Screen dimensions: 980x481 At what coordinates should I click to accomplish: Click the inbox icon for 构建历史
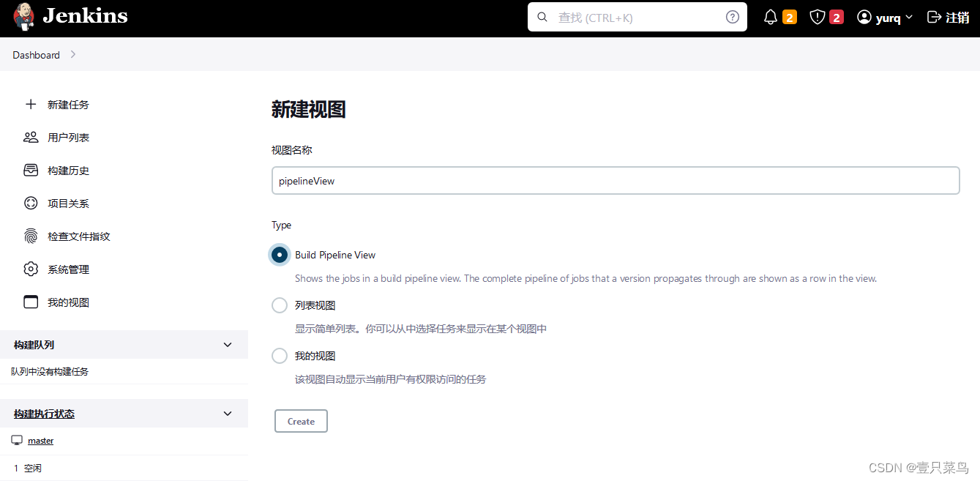click(31, 170)
